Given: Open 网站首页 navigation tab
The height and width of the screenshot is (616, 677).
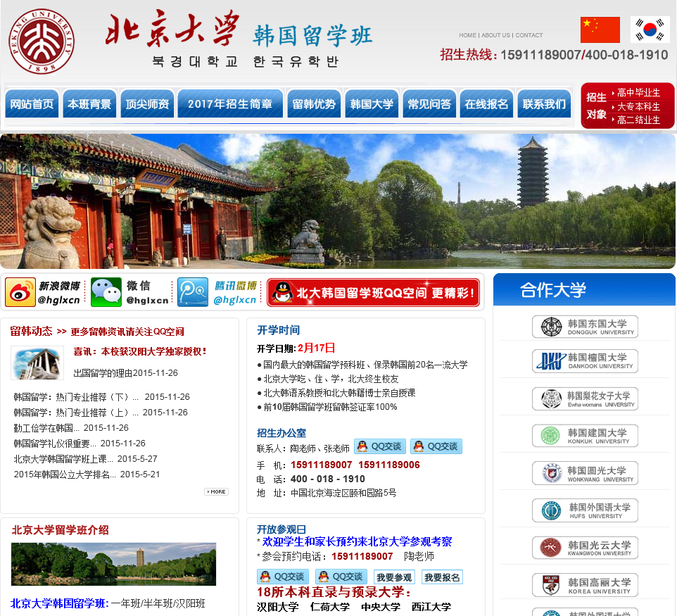Looking at the screenshot, I should (32, 103).
